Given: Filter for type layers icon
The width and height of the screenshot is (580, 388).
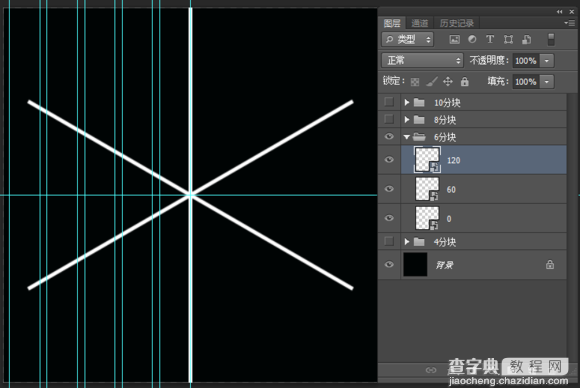Looking at the screenshot, I should 490,39.
